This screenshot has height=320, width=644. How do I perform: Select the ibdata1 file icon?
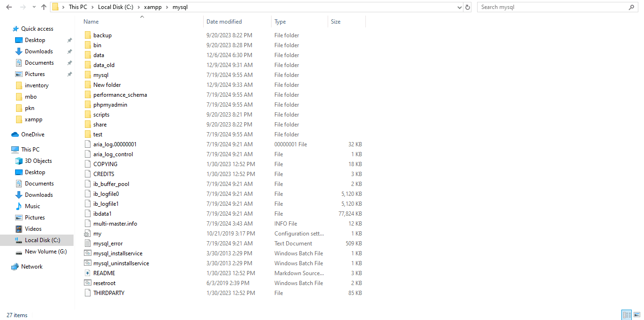pos(88,214)
